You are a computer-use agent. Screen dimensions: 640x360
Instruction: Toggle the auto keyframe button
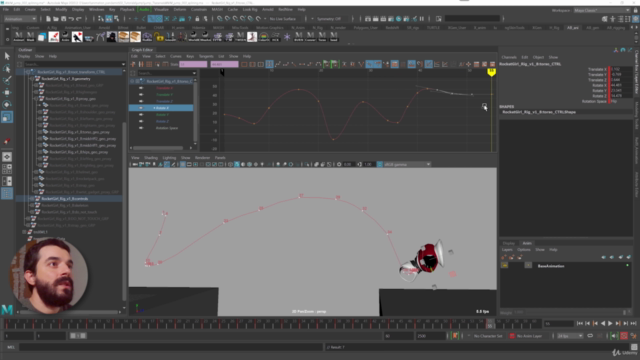click(624, 336)
